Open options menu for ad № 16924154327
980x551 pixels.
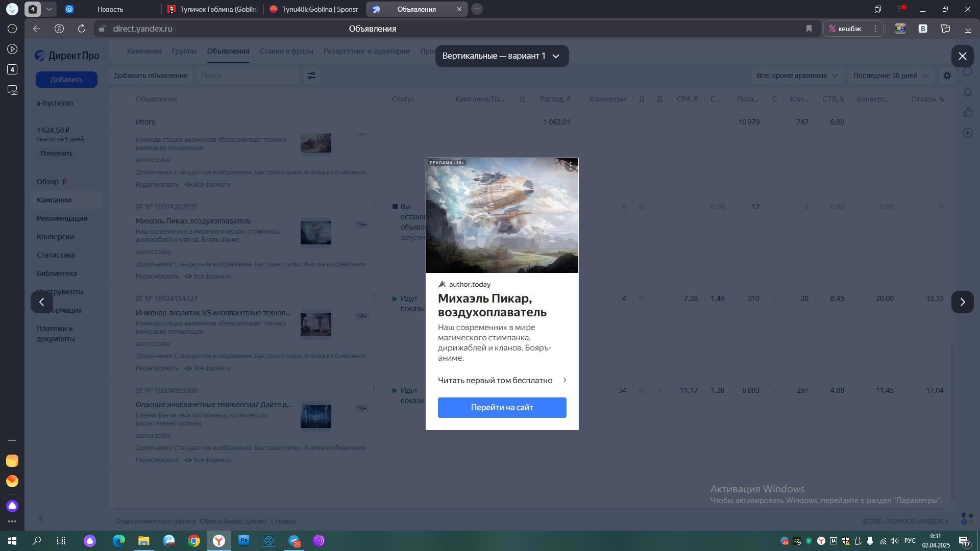(x=374, y=298)
